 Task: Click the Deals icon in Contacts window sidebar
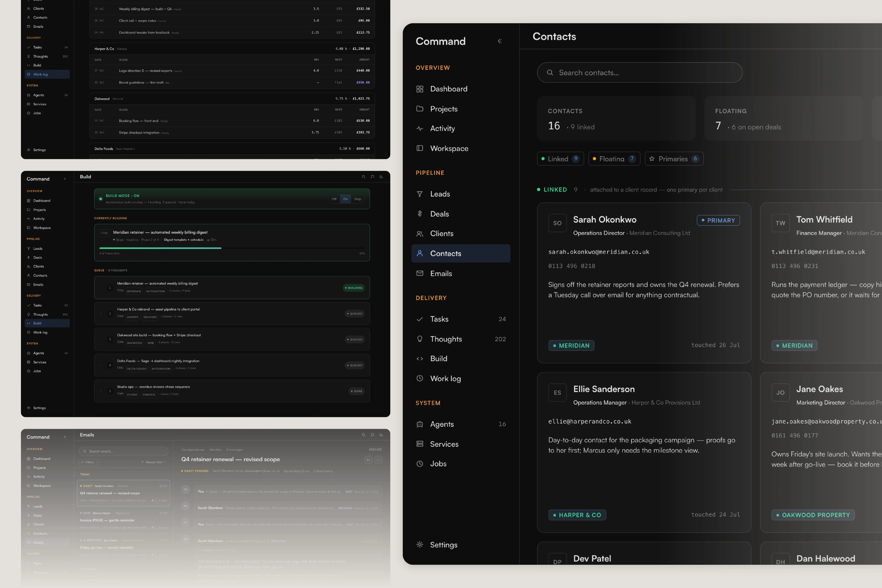420,214
